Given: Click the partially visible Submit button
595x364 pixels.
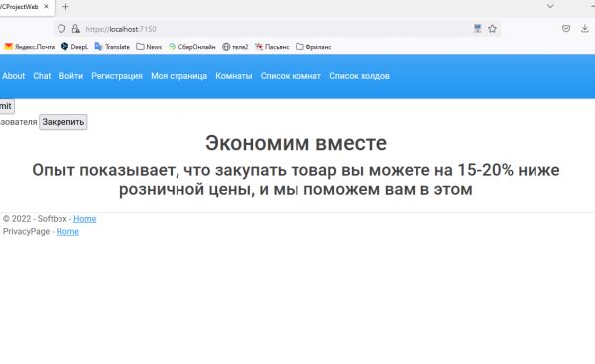Looking at the screenshot, I should 7,106.
